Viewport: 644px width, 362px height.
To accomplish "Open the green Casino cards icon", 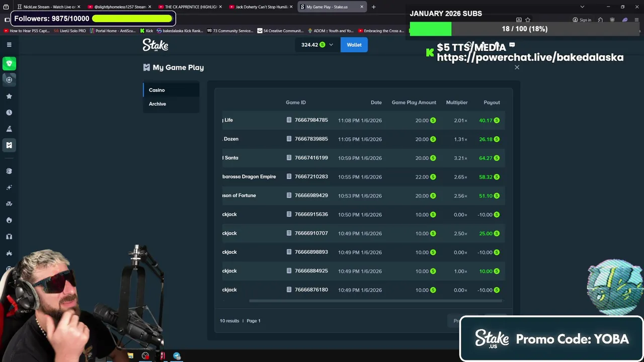I will [9, 63].
